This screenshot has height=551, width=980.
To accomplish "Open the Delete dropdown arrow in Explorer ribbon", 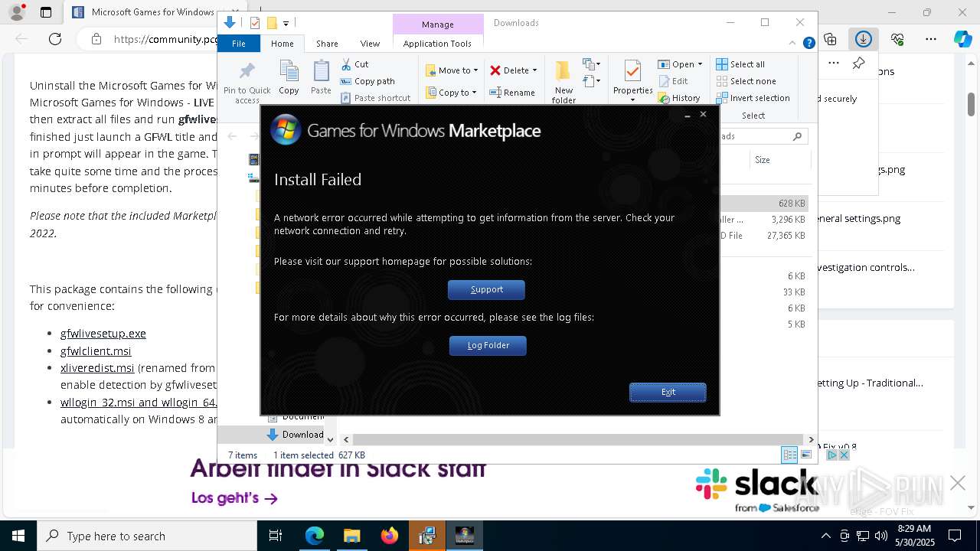I will pyautogui.click(x=534, y=70).
